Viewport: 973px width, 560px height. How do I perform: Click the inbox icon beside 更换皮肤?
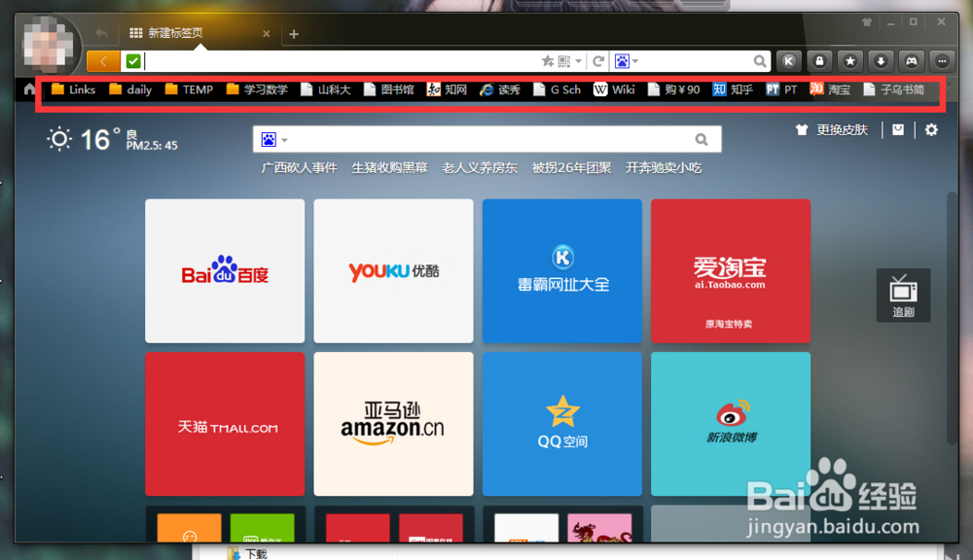click(x=898, y=129)
